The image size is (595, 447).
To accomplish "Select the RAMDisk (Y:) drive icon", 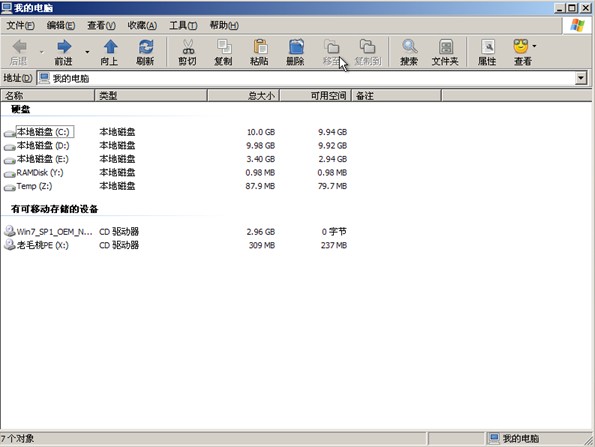I will [x=9, y=174].
